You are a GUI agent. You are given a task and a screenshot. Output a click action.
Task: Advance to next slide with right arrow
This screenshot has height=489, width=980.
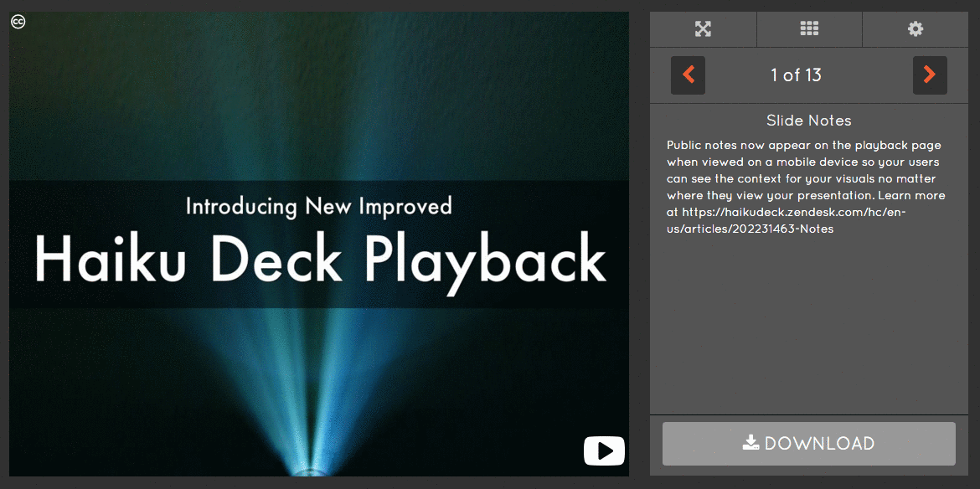[x=930, y=75]
